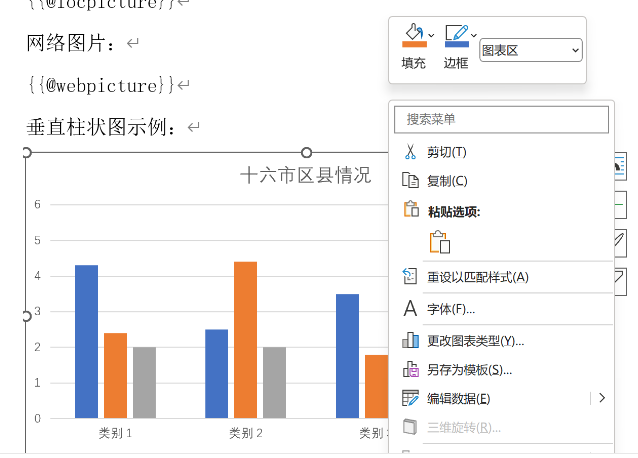
Task: Expand the 编辑数据 submenu arrow
Action: 602,398
